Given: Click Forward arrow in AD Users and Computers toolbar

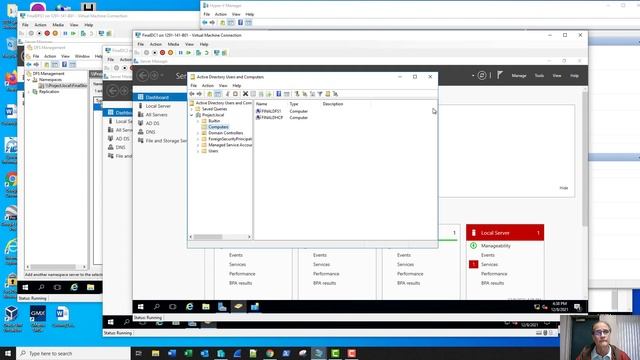Looking at the screenshot, I should [199, 94].
